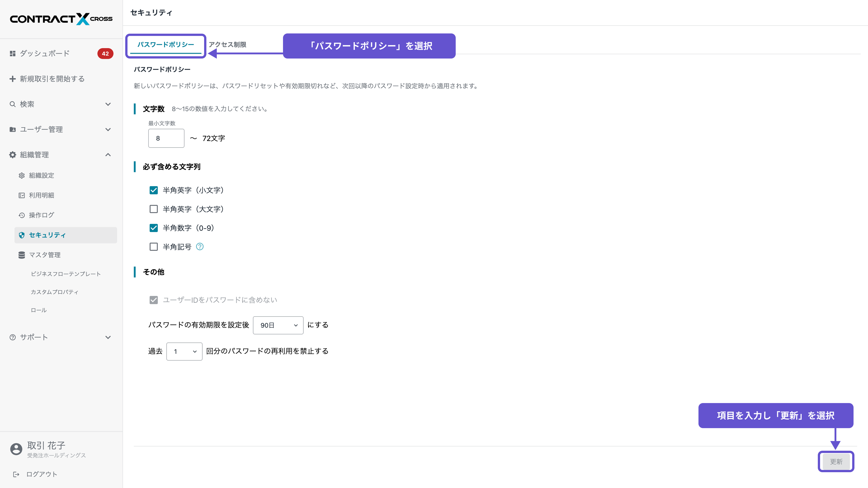Enable the 半角英字（大文字） checkbox
The image size is (868, 488).
(154, 209)
